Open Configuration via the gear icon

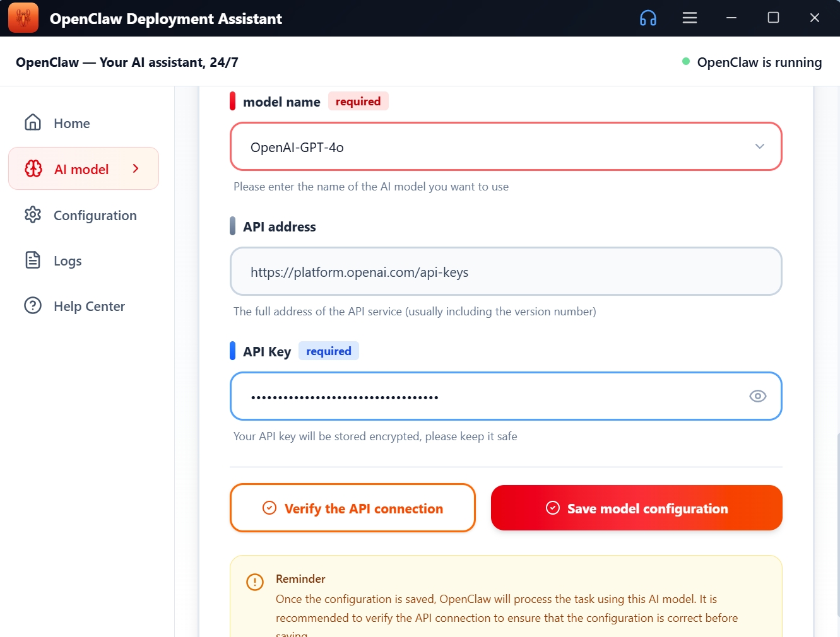[x=32, y=215]
